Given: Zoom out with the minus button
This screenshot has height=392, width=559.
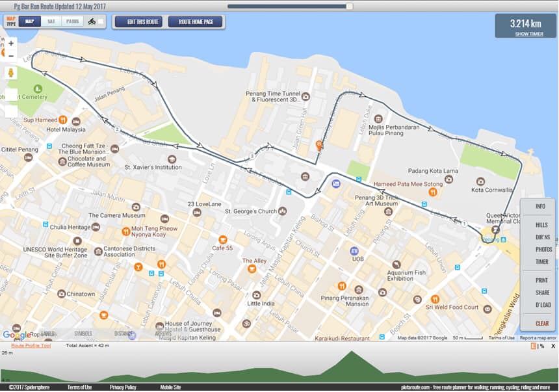Looking at the screenshot, I should click(11, 56).
